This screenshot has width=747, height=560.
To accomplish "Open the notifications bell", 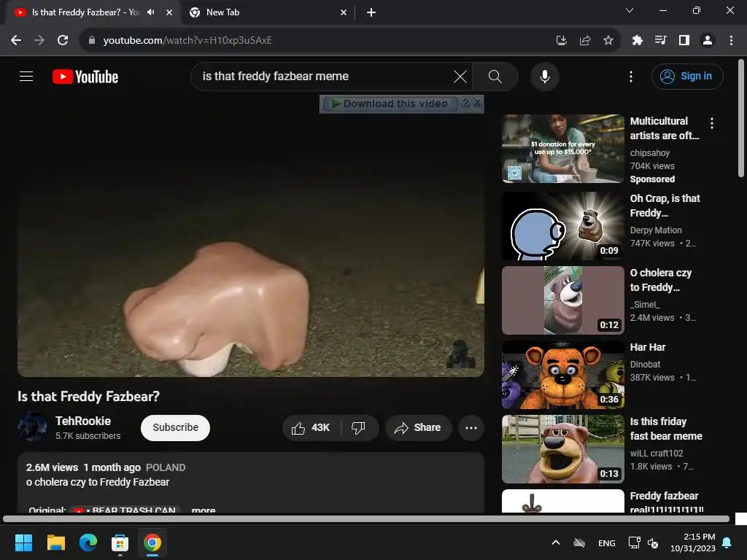I will [x=727, y=542].
